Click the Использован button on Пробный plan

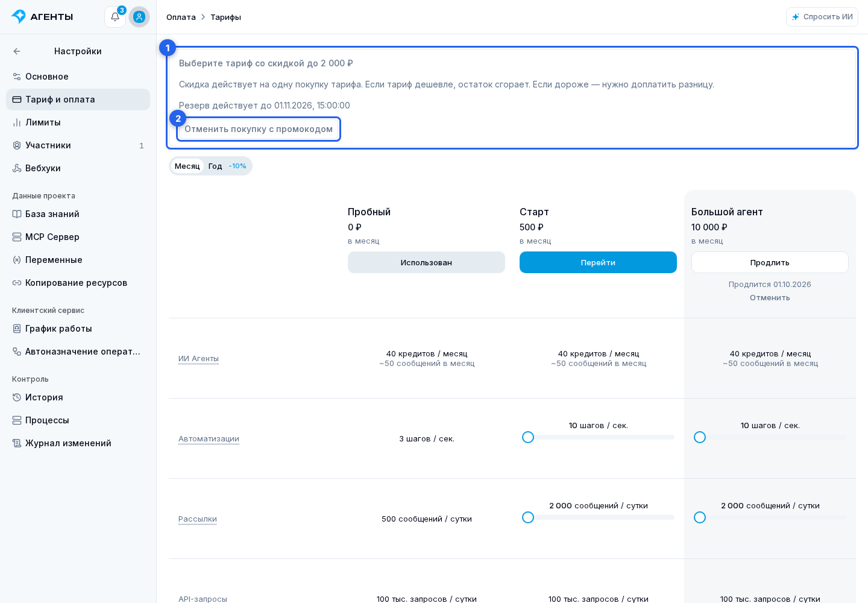426,262
